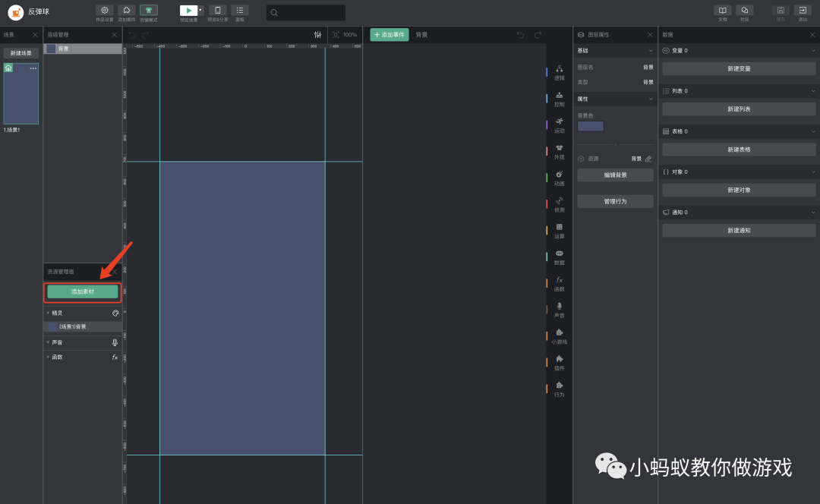Viewport: 820px width, 504px height.
Task: Open the 面板 panel list icon
Action: [x=239, y=11]
